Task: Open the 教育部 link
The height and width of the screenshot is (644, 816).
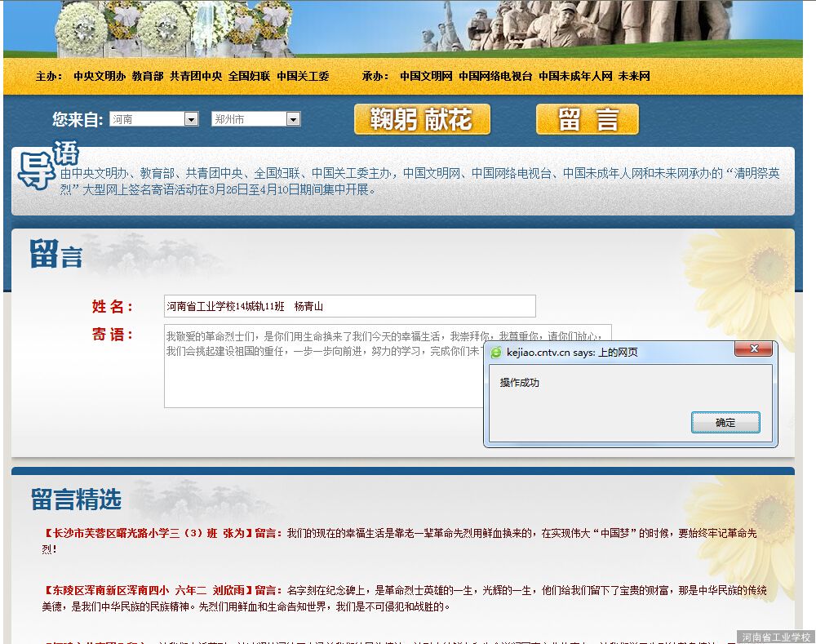Action: click(148, 76)
